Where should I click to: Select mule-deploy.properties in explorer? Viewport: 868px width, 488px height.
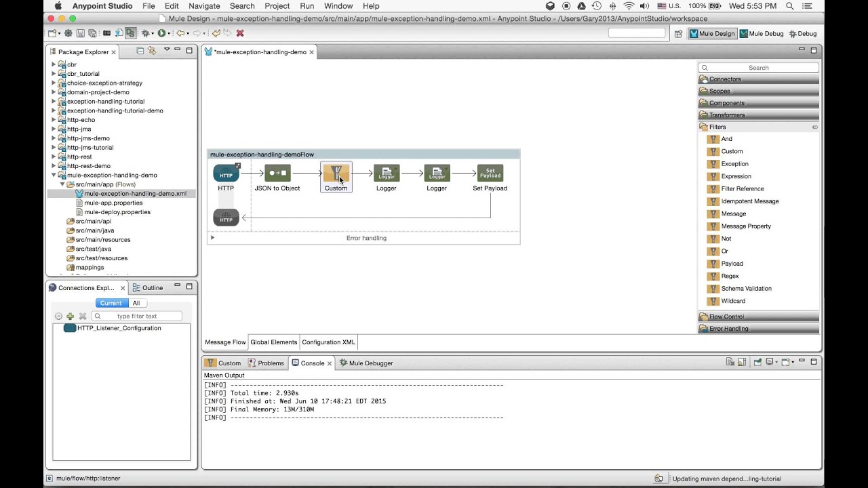tap(117, 212)
